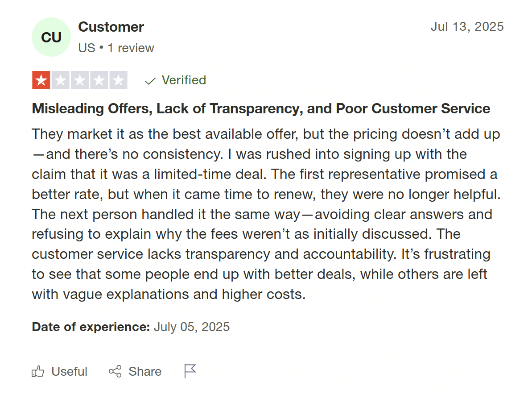
Task: Click the last gray star icon
Action: pyautogui.click(x=118, y=80)
